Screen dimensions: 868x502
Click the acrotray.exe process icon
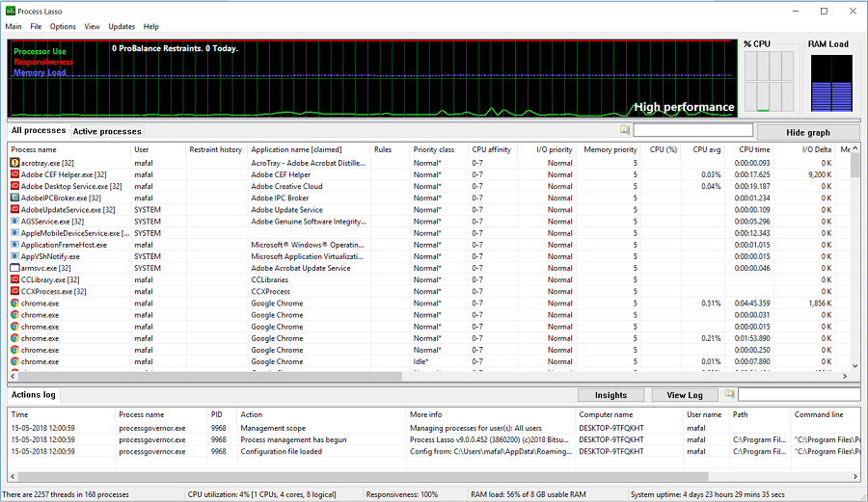(x=14, y=163)
